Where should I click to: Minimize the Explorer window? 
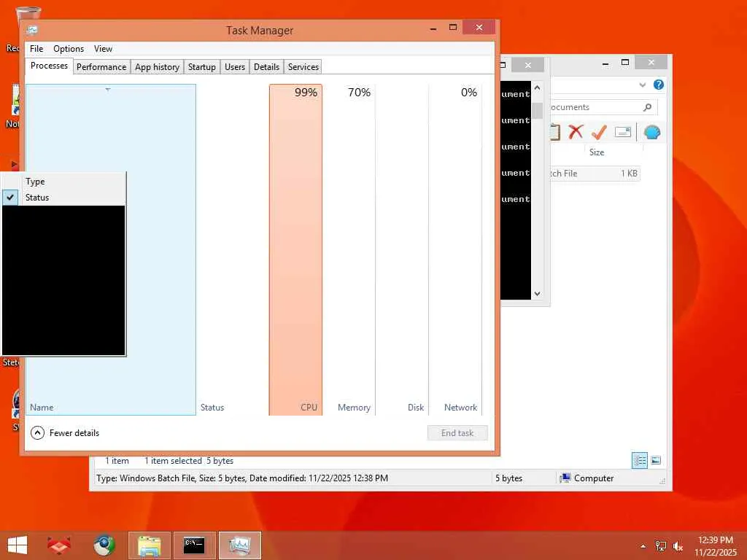click(x=605, y=63)
